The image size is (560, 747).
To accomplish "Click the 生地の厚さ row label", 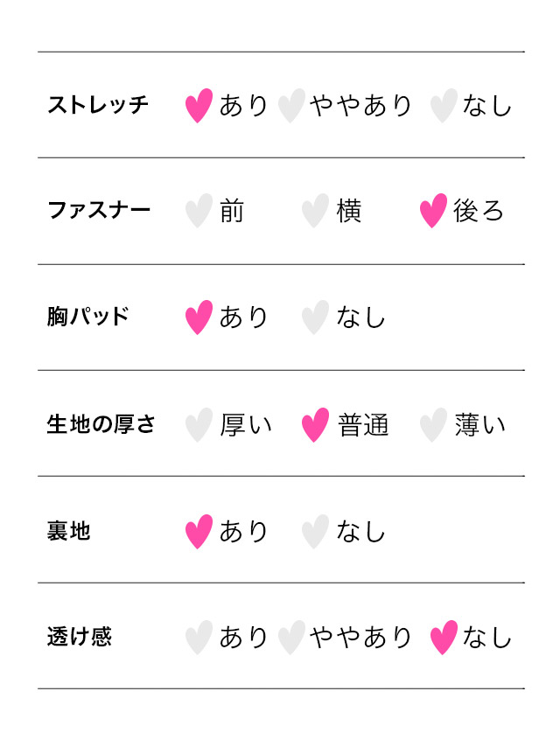I will (x=101, y=424).
